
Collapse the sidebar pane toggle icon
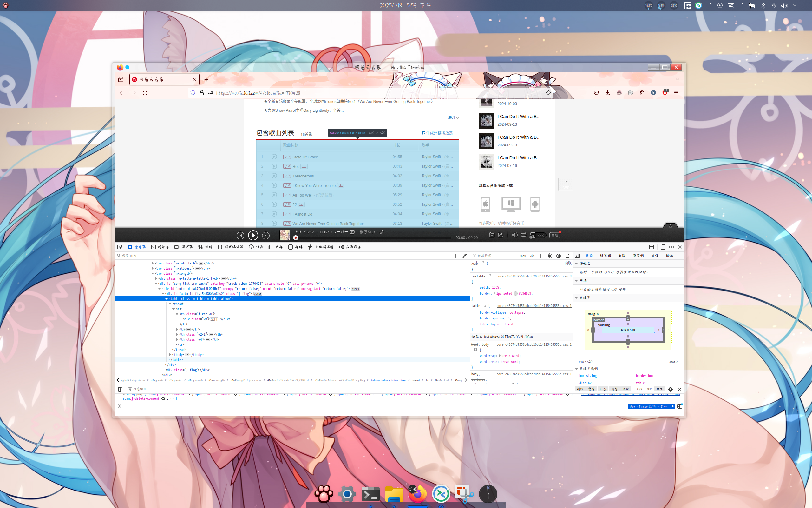[577, 256]
